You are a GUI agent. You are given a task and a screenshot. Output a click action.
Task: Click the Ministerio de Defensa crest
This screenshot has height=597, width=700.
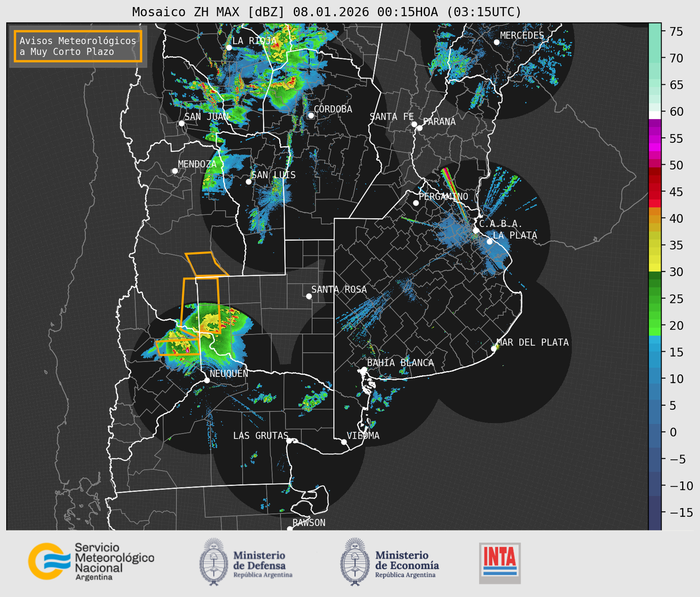click(214, 562)
